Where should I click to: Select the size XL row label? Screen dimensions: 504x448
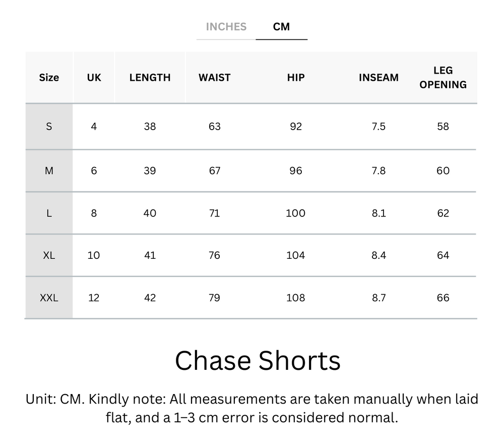pos(49,255)
